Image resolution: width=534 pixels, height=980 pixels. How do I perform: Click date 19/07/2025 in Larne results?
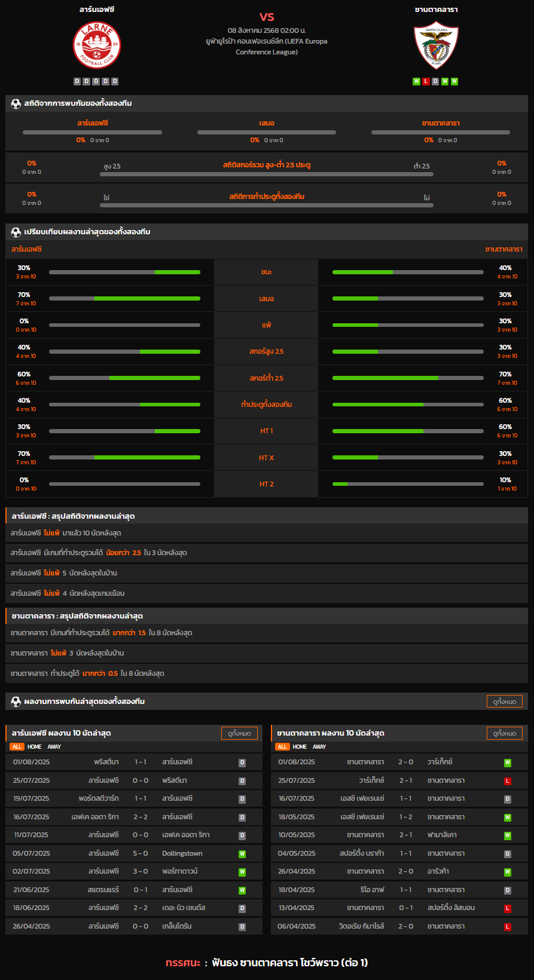(x=32, y=798)
